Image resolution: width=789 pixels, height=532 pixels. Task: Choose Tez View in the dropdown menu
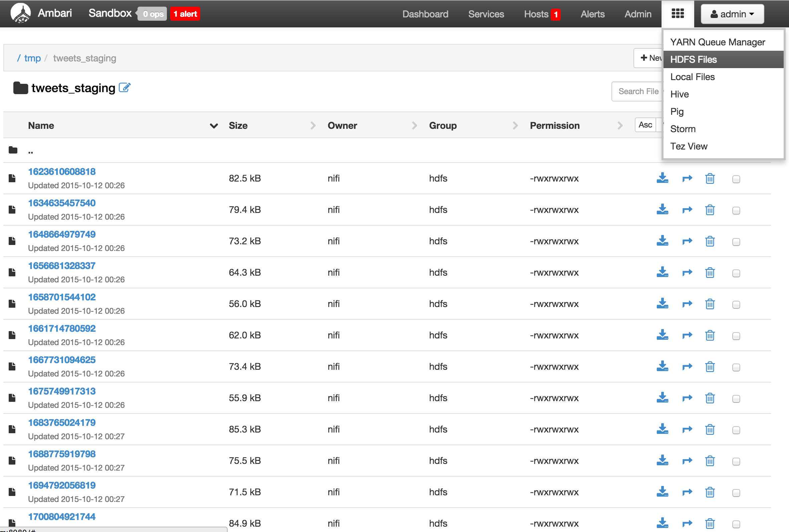[x=688, y=146]
